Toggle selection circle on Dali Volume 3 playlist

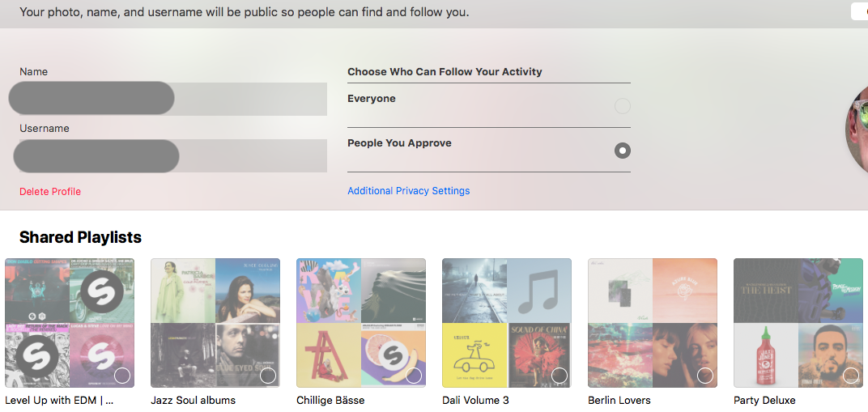[x=560, y=376]
